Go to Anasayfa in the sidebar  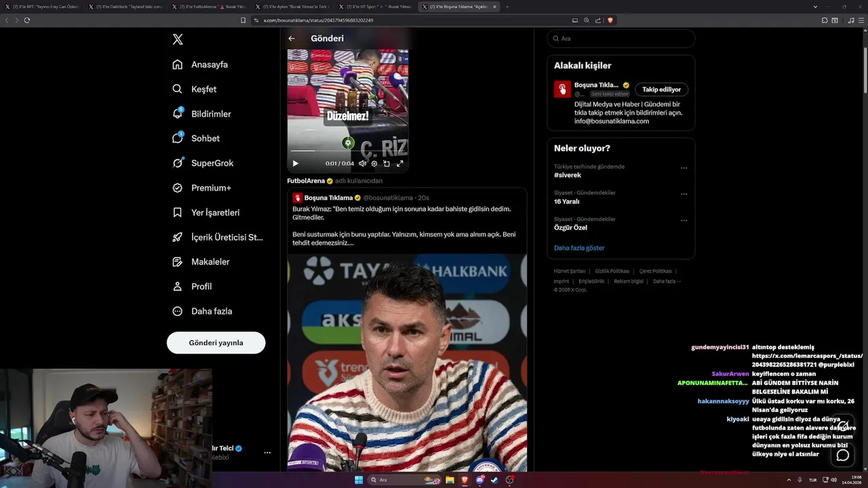[x=200, y=64]
